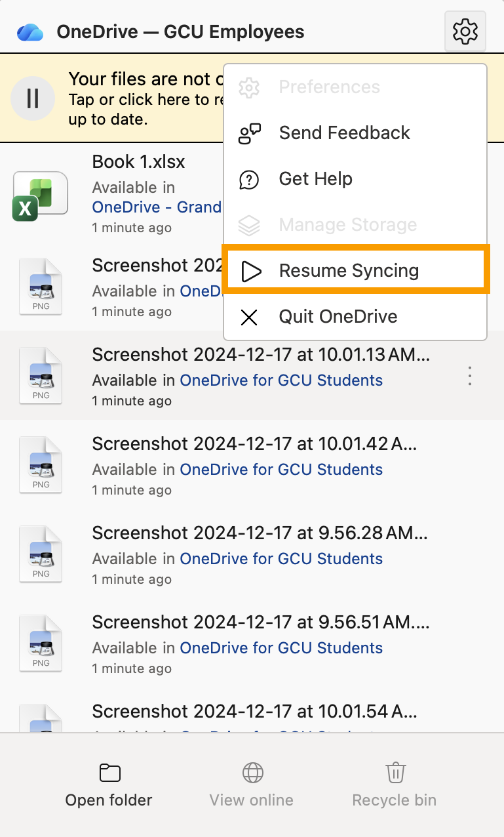Screen dimensions: 504x837
Task: Click the OneDrive - Grand link under Book 1.xlsx
Action: point(157,207)
